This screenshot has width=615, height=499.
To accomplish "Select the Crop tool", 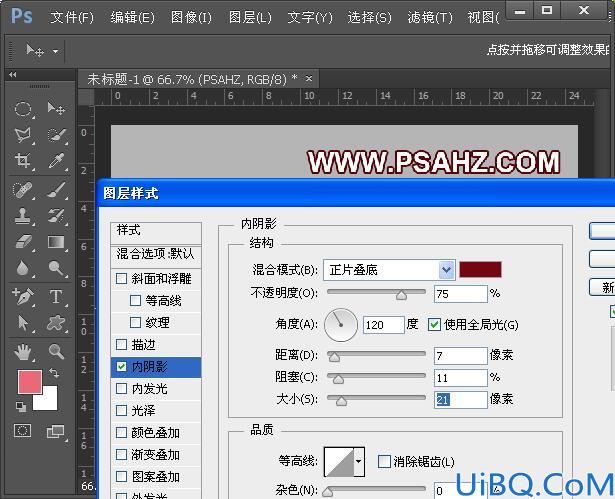I will pos(23,160).
